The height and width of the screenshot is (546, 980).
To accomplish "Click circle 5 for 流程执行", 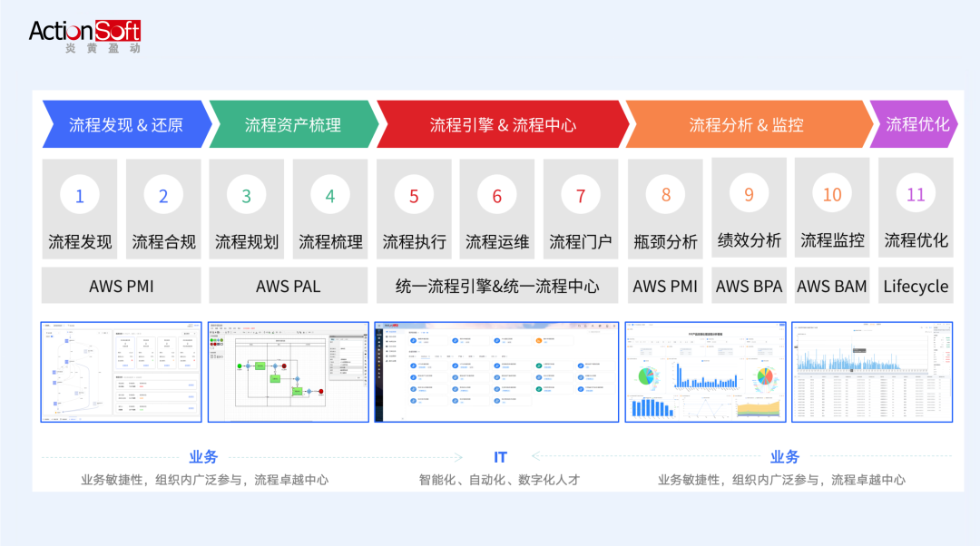I will click(x=414, y=196).
